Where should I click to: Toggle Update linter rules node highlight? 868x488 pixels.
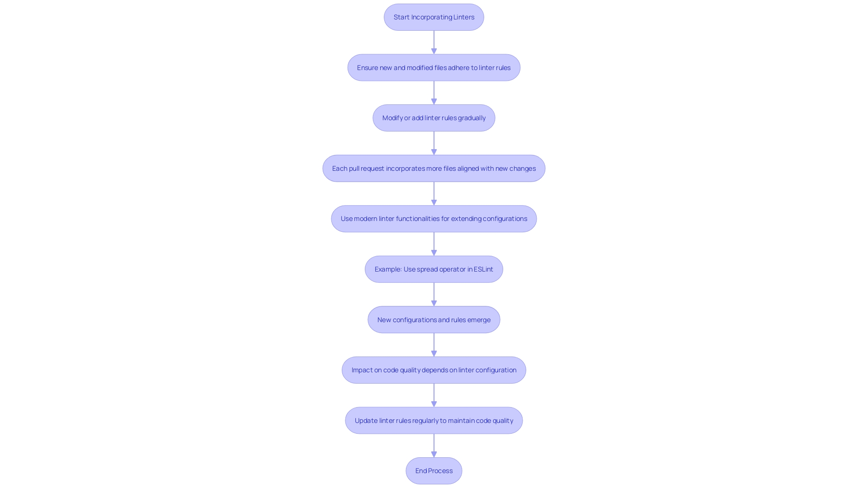[x=434, y=420]
